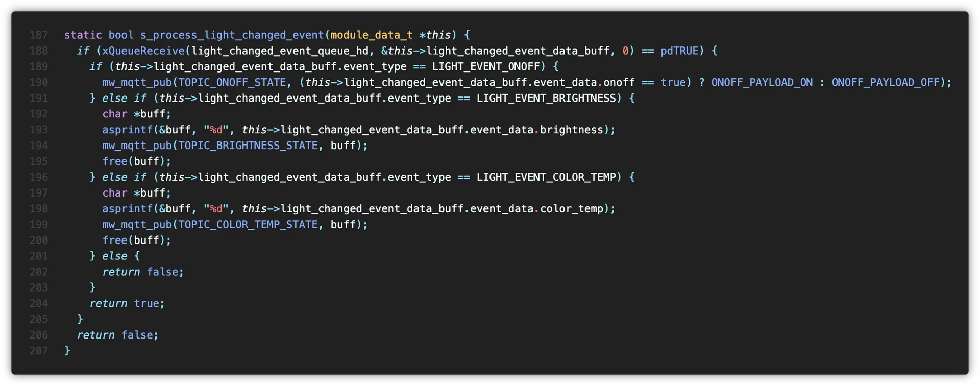Screen dimensions: 980x386
Task: Click the ONOFF_PAYLOAD_ON constant
Action: 762,83
